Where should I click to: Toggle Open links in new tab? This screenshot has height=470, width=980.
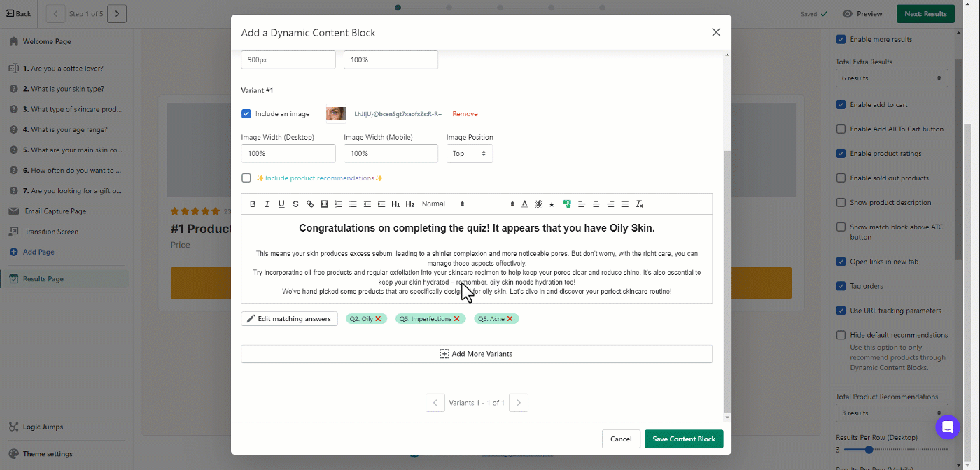pyautogui.click(x=841, y=262)
